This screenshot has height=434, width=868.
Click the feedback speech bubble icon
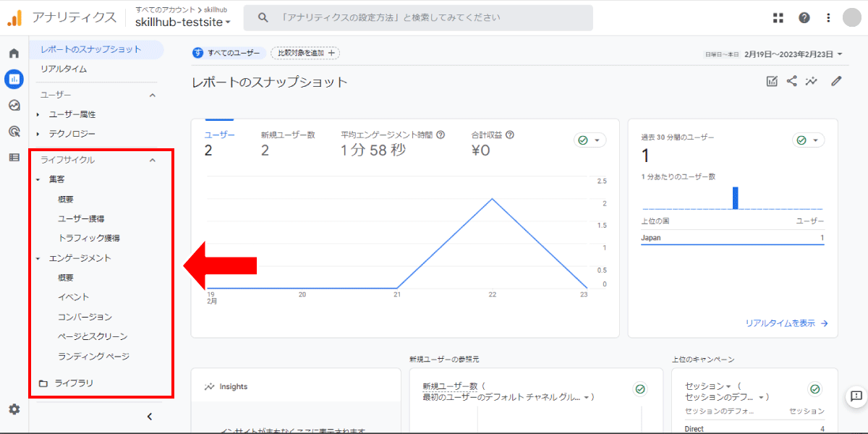856,396
